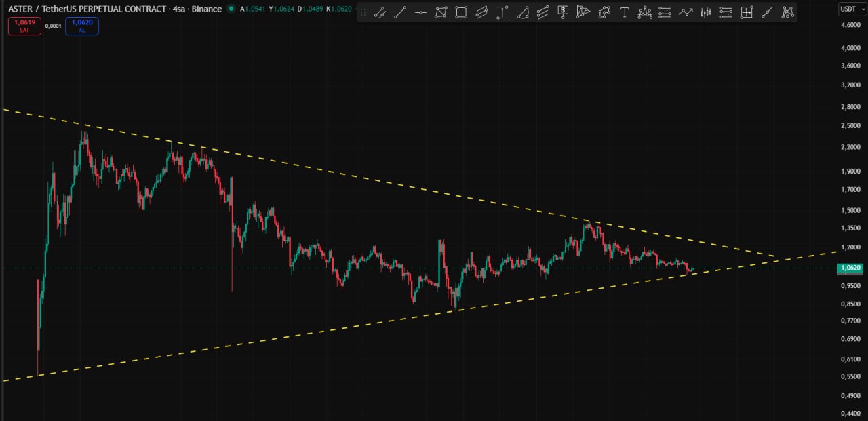The image size is (868, 421).
Task: Select the arc triangle shape tool
Action: (522, 12)
